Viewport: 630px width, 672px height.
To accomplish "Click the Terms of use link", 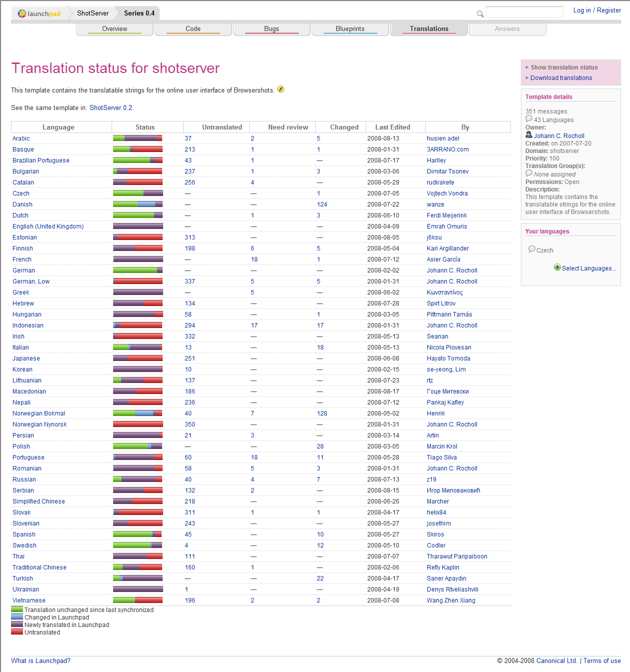I will [x=602, y=661].
